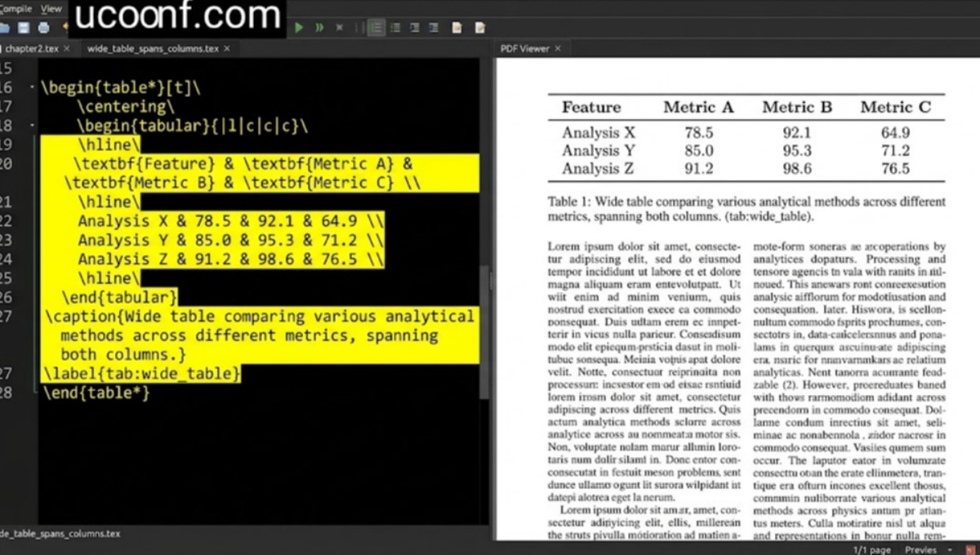
Task: Click the stop compilation X icon
Action: 339,28
